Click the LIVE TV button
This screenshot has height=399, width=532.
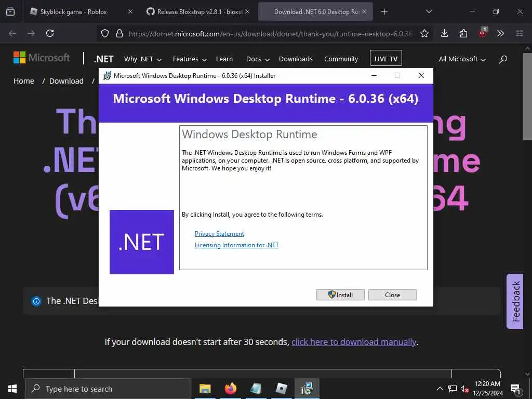pyautogui.click(x=386, y=58)
